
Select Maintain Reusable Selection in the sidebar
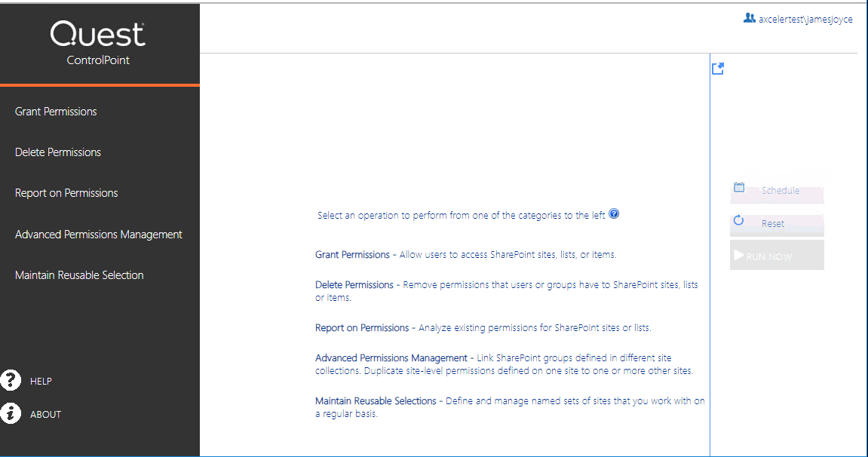(78, 275)
